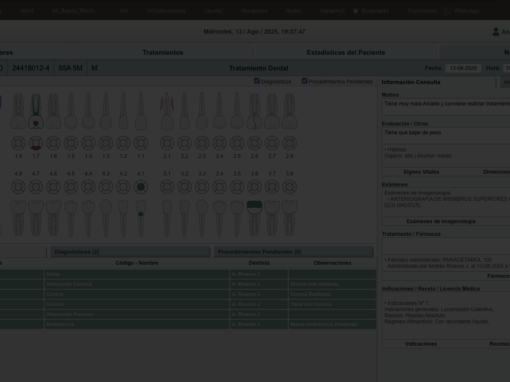Select the Obturación Cervical row

188,284
